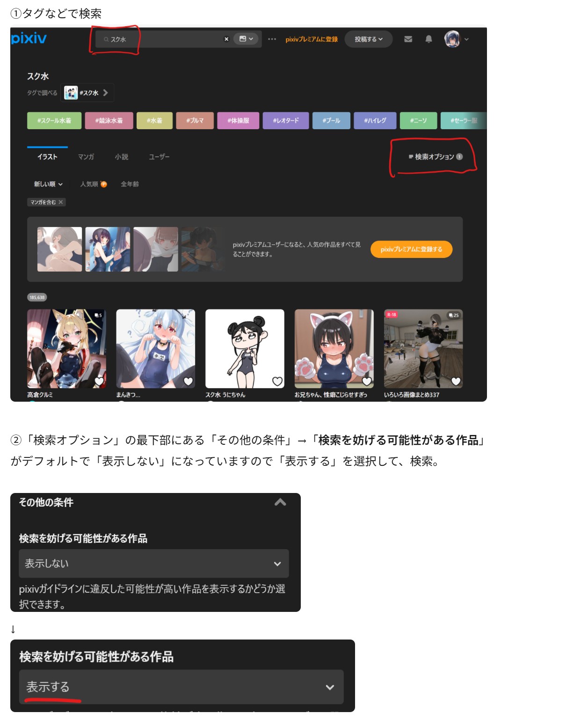Select the #ニーソ tag chip
Screen dimensions: 581x728
(419, 121)
